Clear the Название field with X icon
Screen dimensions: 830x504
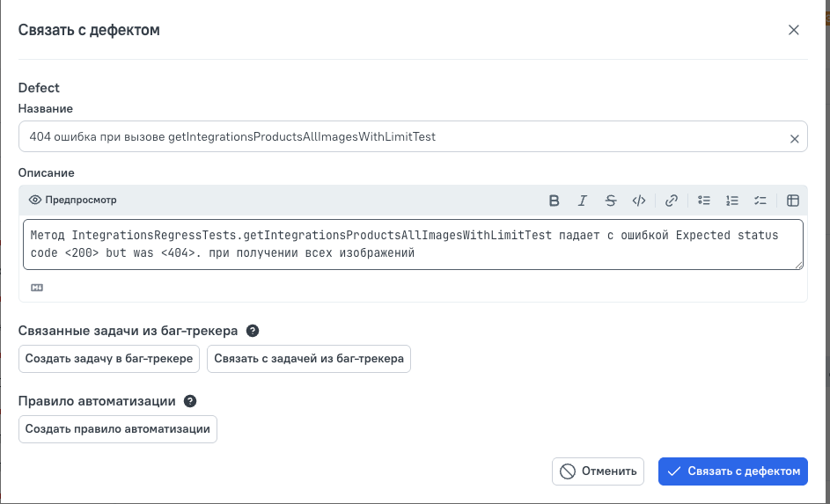pos(794,139)
